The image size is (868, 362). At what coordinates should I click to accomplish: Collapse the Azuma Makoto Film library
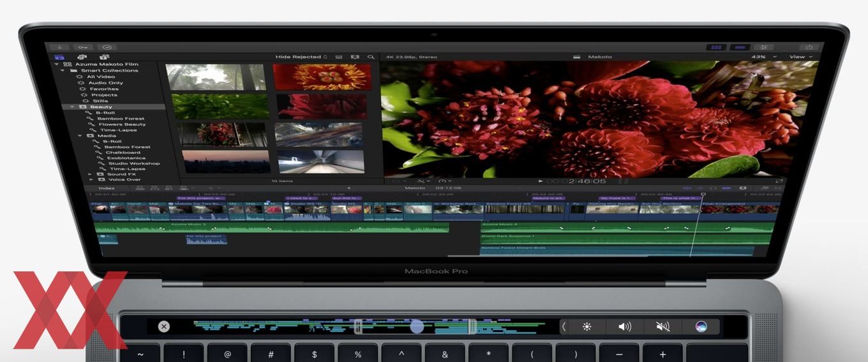[x=57, y=64]
